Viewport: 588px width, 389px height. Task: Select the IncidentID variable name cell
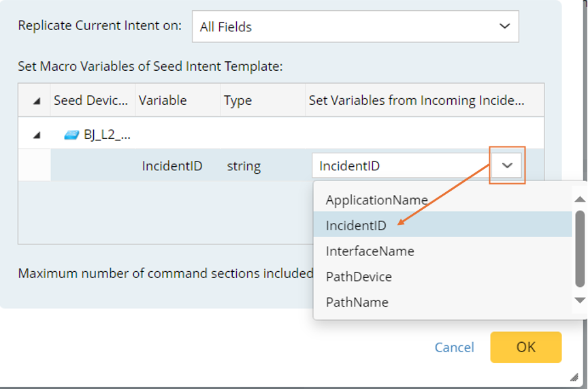[171, 166]
